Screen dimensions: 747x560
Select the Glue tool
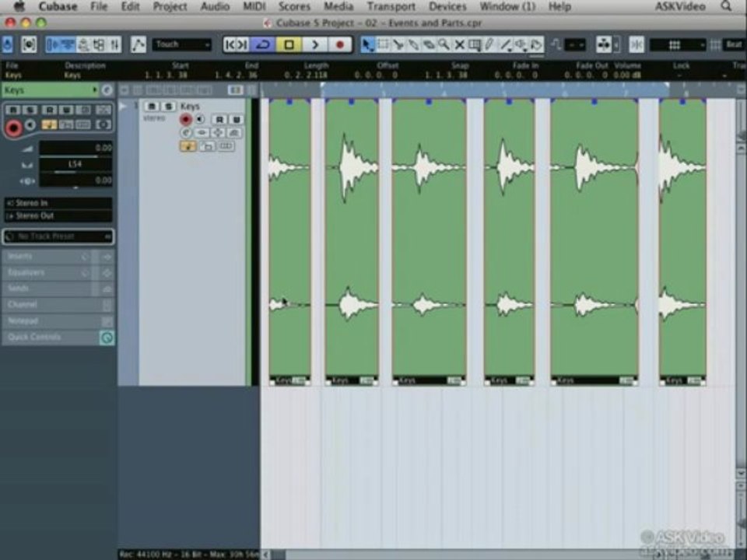click(413, 45)
